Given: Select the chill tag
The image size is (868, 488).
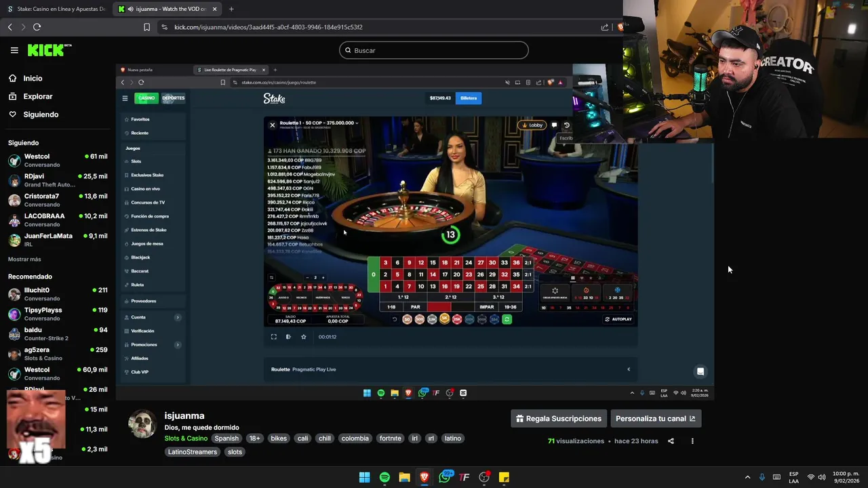Looking at the screenshot, I should (x=325, y=439).
